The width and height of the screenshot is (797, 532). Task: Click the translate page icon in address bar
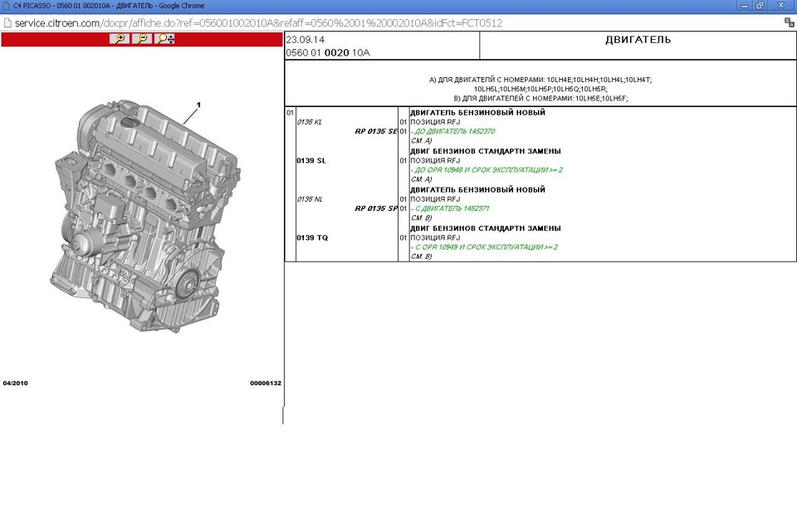788,23
